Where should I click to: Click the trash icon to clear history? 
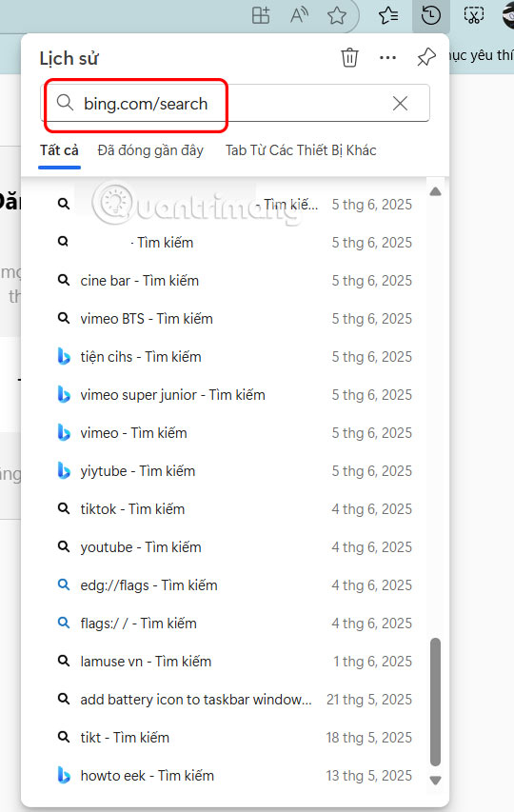(349, 57)
